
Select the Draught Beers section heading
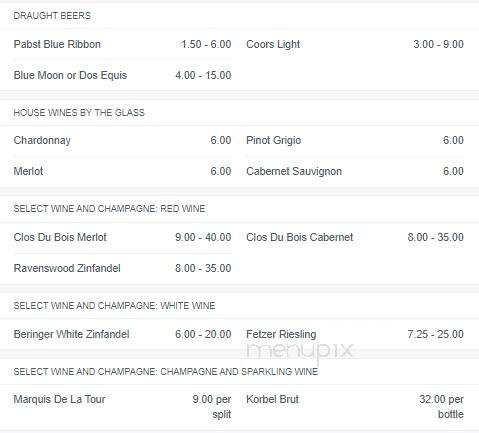click(x=52, y=16)
